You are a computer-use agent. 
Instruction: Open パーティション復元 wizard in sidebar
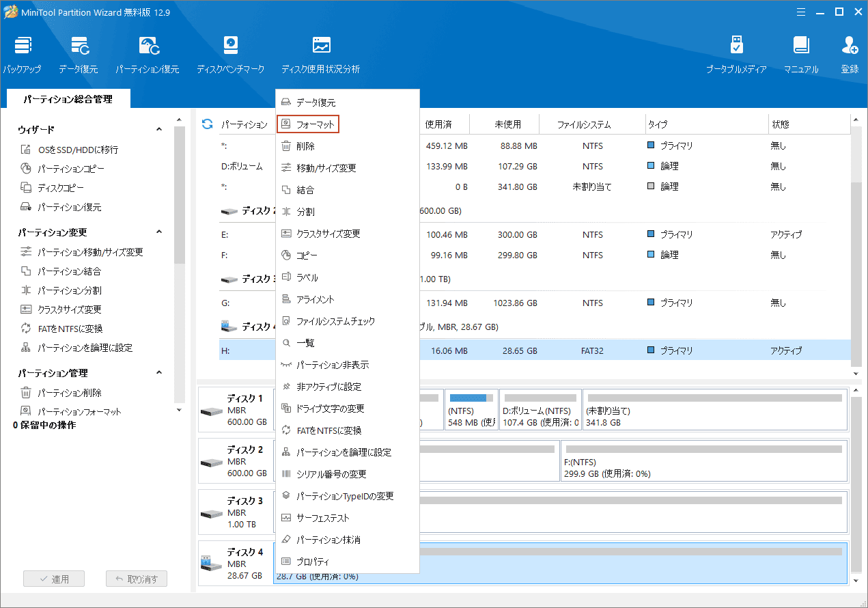click(61, 207)
